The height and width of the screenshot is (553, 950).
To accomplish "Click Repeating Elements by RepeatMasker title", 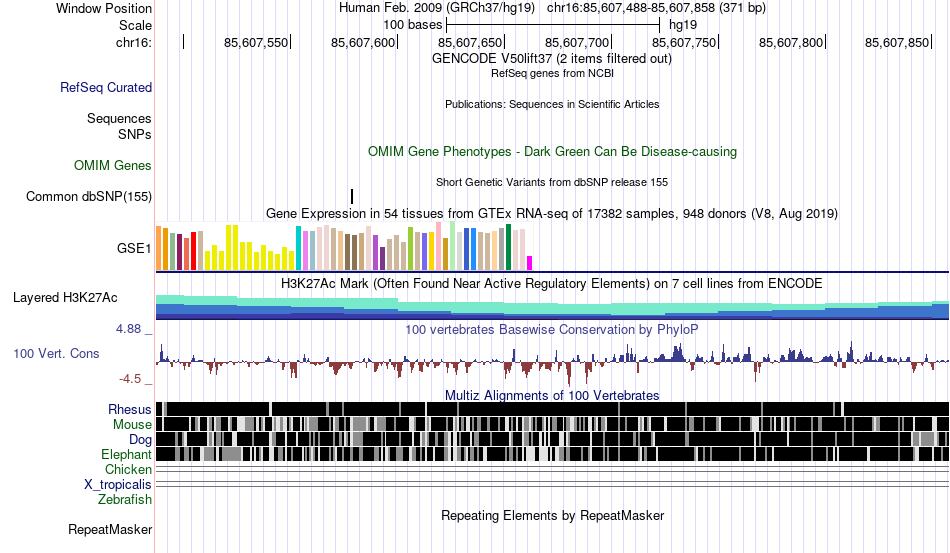I will pos(552,515).
